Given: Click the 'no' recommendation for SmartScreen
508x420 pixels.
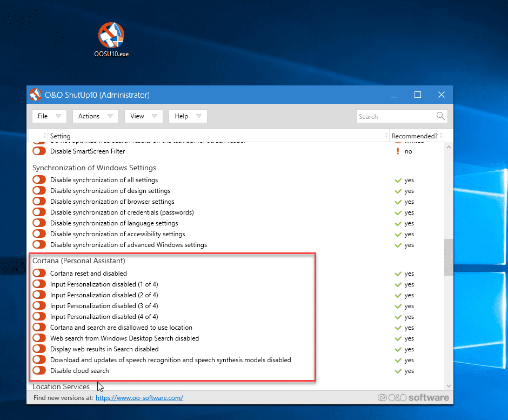Looking at the screenshot, I should point(408,151).
